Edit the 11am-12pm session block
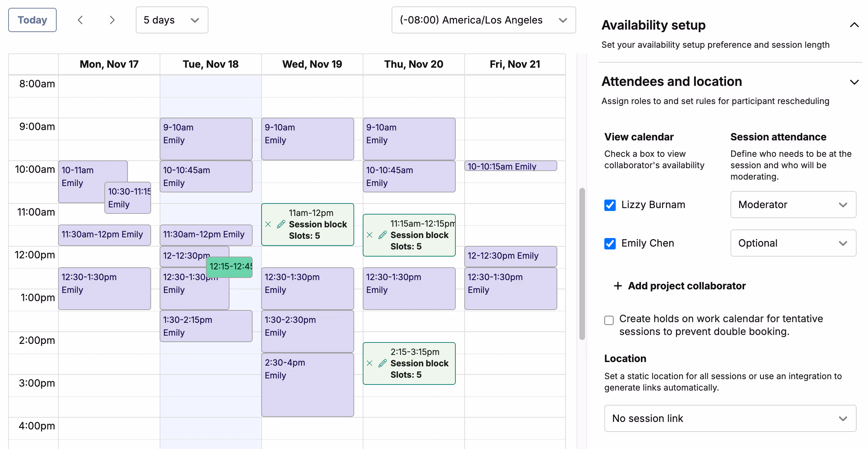Screen dimensions: 868x449 [x=281, y=224]
